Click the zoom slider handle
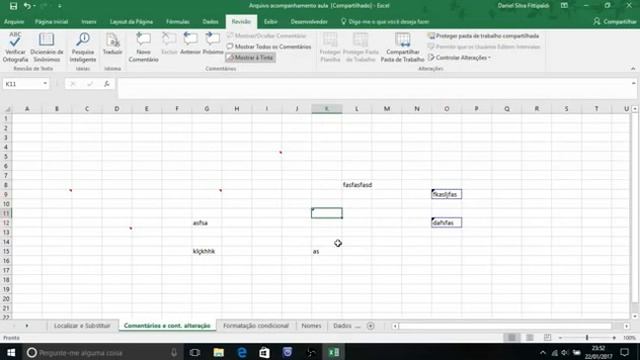640x360 pixels. tap(587, 338)
